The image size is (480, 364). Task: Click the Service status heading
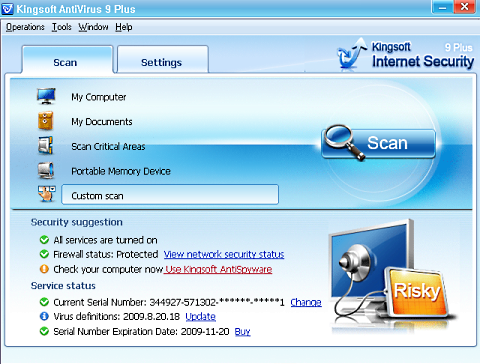tap(63, 286)
